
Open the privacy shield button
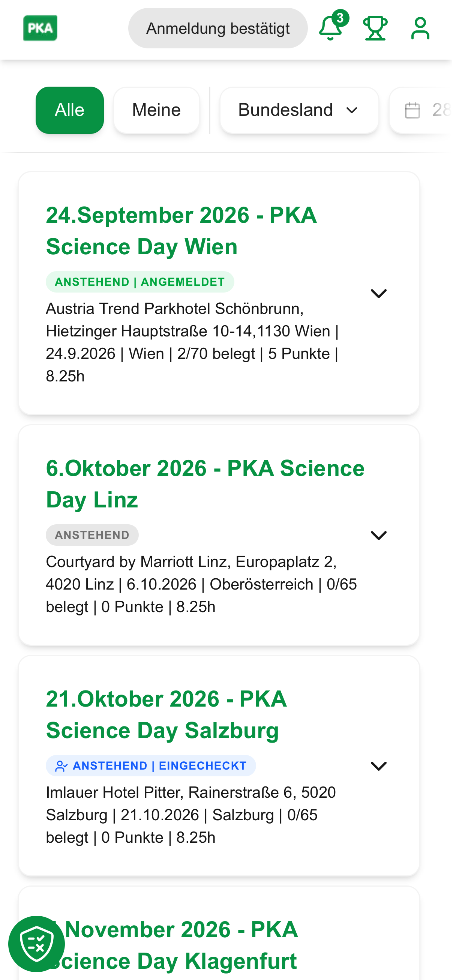click(36, 944)
